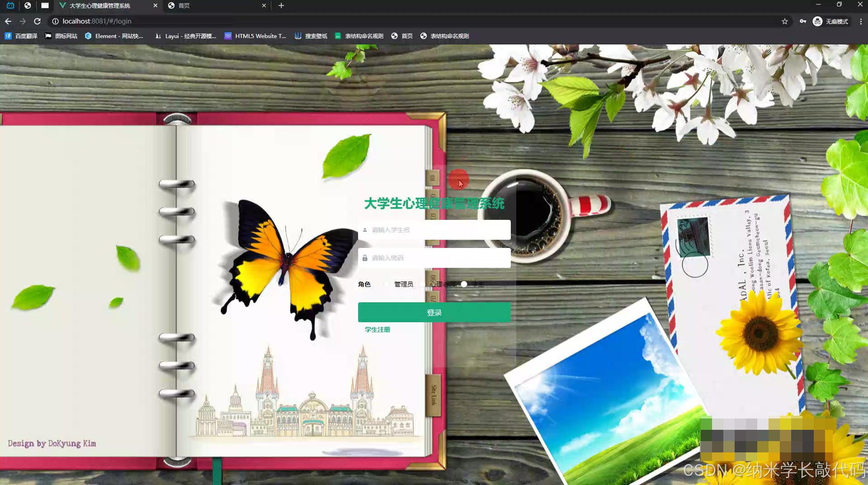
Task: Select the 学生 role radio button
Action: click(x=464, y=284)
